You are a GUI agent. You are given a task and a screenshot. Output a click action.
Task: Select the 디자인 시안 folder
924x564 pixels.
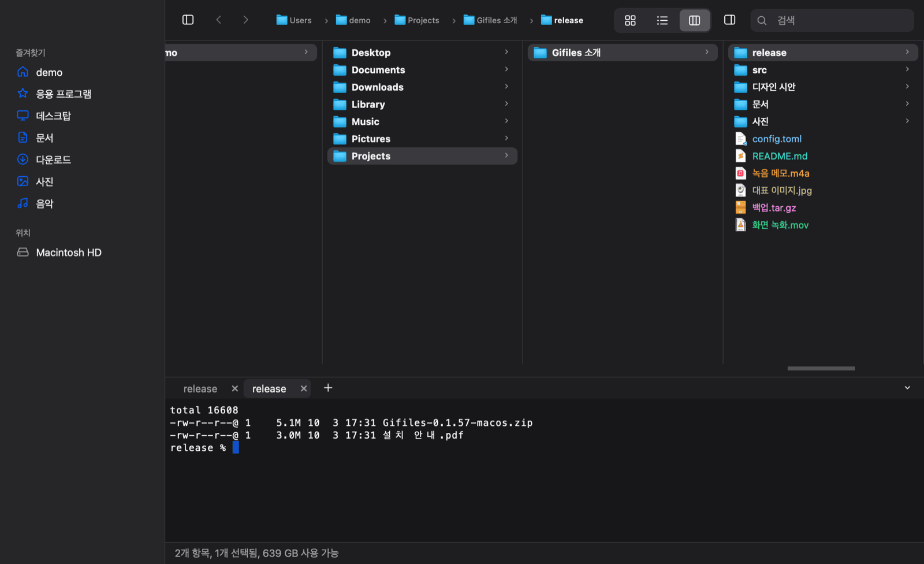(x=823, y=87)
